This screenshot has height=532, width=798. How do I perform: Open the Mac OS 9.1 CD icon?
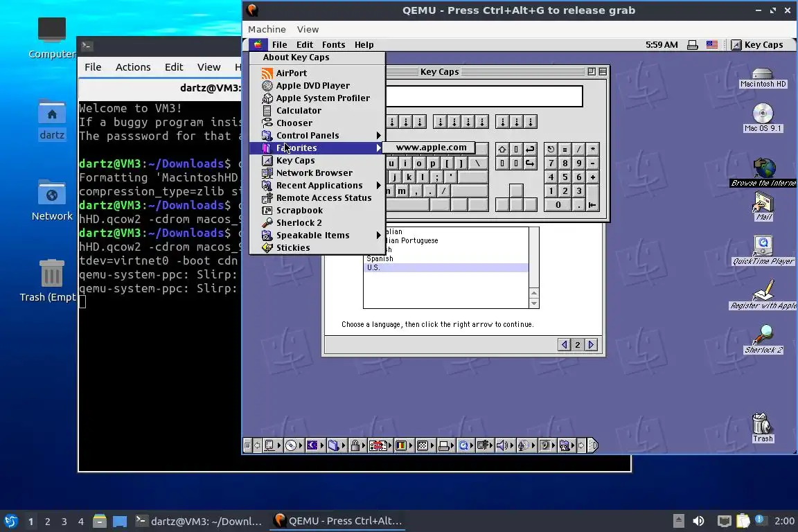pos(763,118)
